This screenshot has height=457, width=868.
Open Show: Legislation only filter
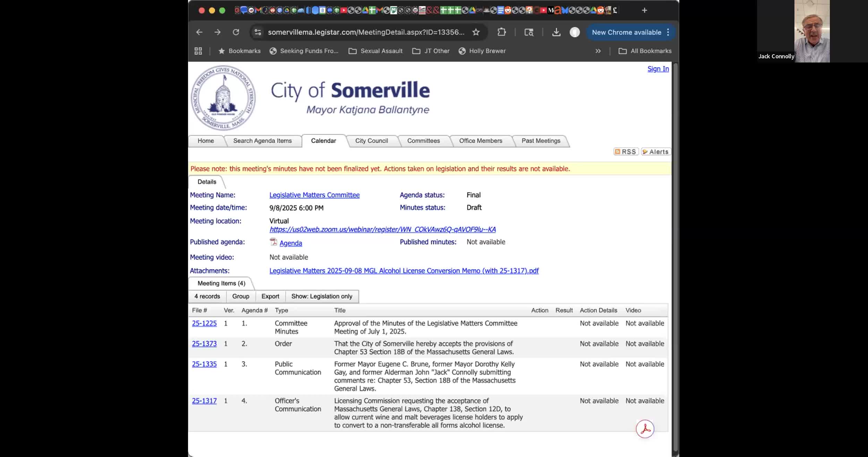tap(322, 296)
